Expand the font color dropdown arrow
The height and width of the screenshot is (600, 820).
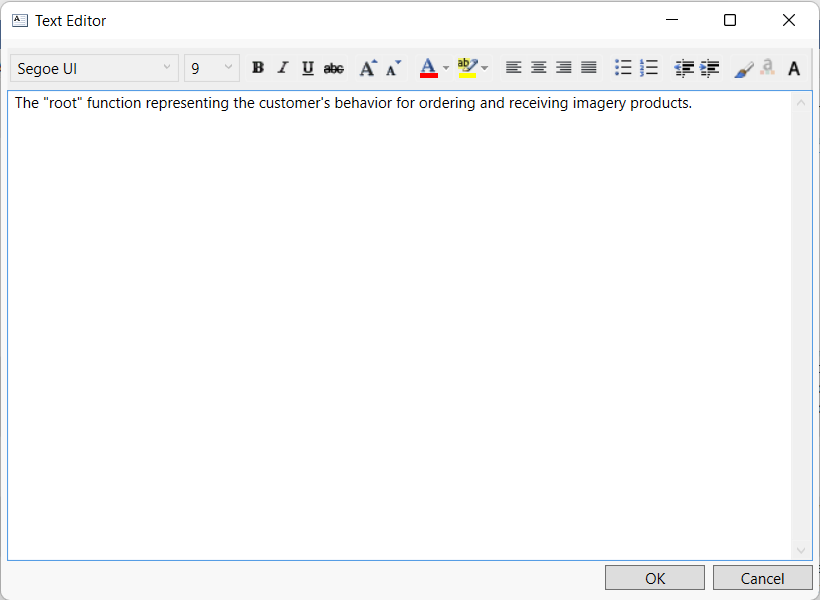446,68
